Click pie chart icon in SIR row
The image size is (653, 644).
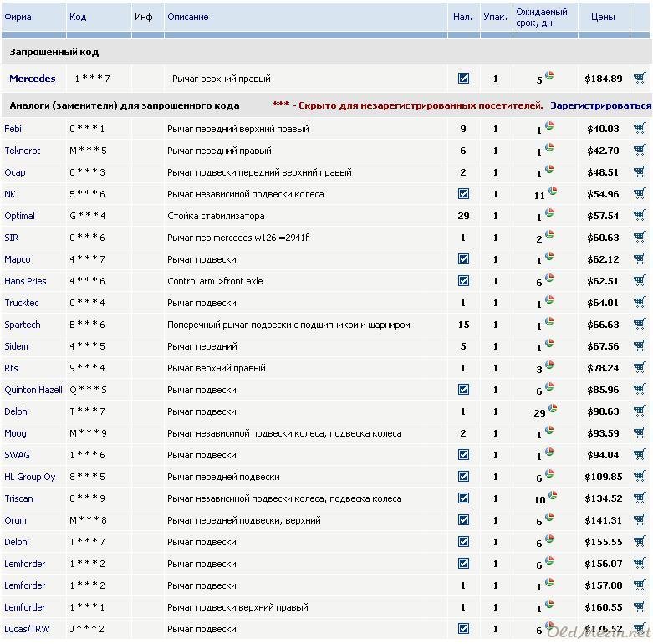549,234
